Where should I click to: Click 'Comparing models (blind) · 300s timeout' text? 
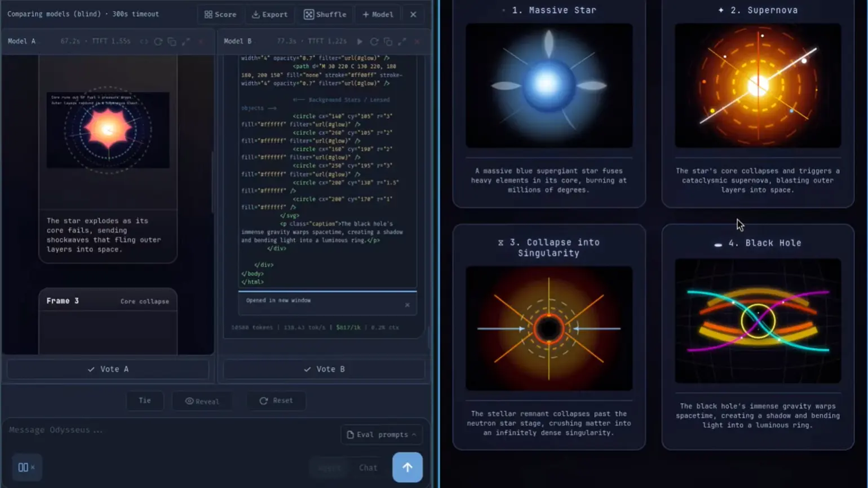(x=83, y=14)
